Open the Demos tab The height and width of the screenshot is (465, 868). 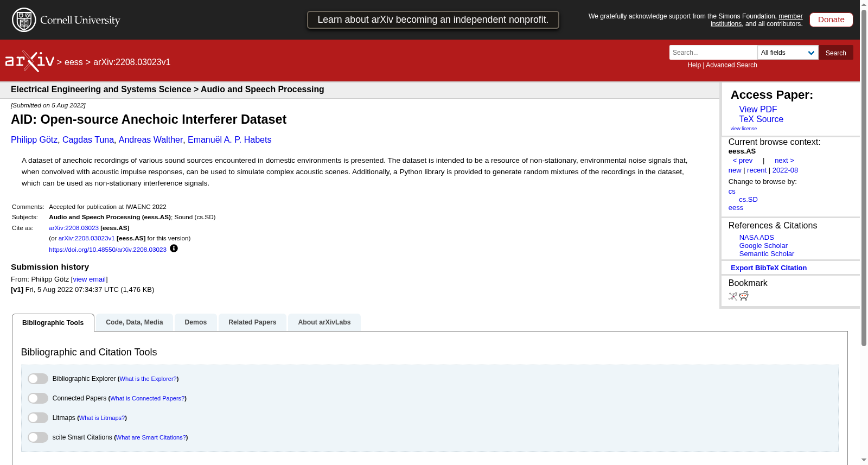click(196, 322)
